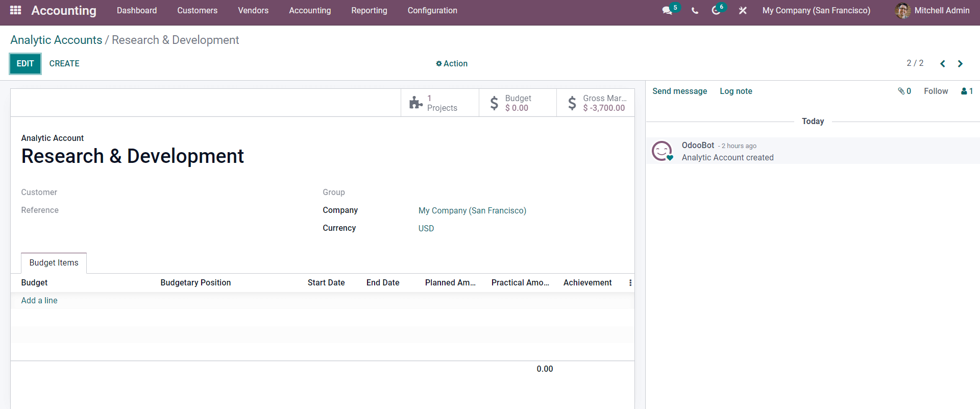The height and width of the screenshot is (409, 980).
Task: Open optional columns kebab in budget table
Action: click(630, 282)
